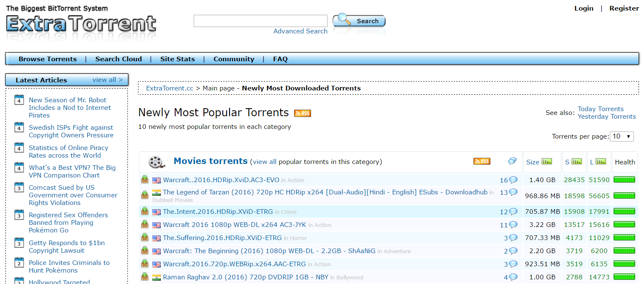
Task: Click Bollywood category beside Raman Raghav
Action: pos(349,278)
